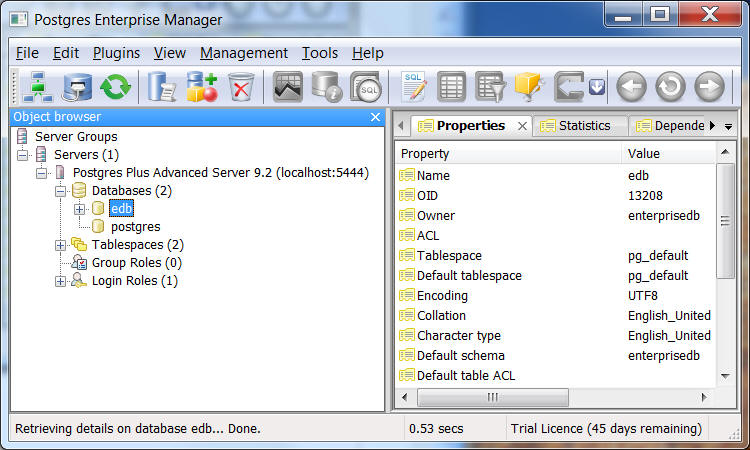Collapse the Databases (2) node
This screenshot has width=750, height=450.
coord(60,191)
